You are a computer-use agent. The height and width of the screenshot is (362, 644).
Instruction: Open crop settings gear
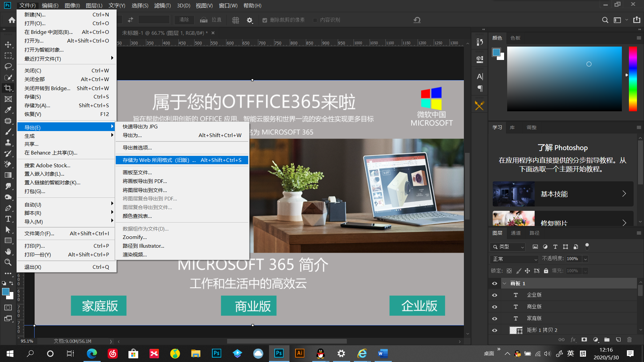point(250,20)
